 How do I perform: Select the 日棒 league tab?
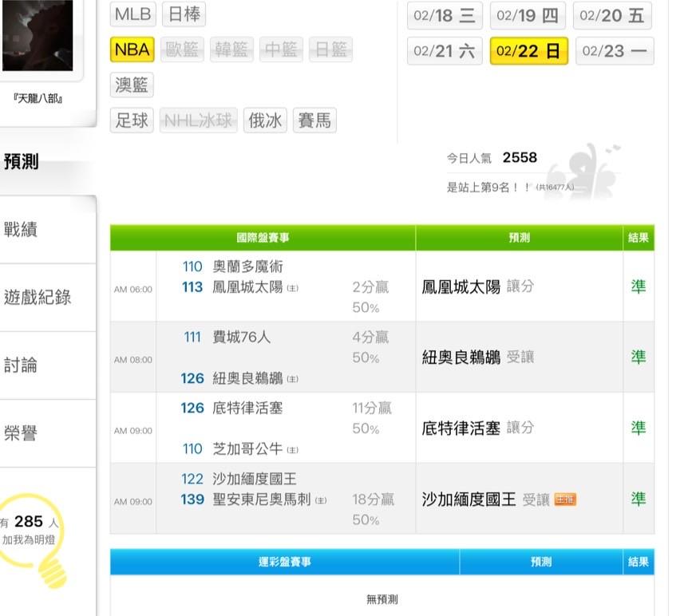click(x=184, y=14)
